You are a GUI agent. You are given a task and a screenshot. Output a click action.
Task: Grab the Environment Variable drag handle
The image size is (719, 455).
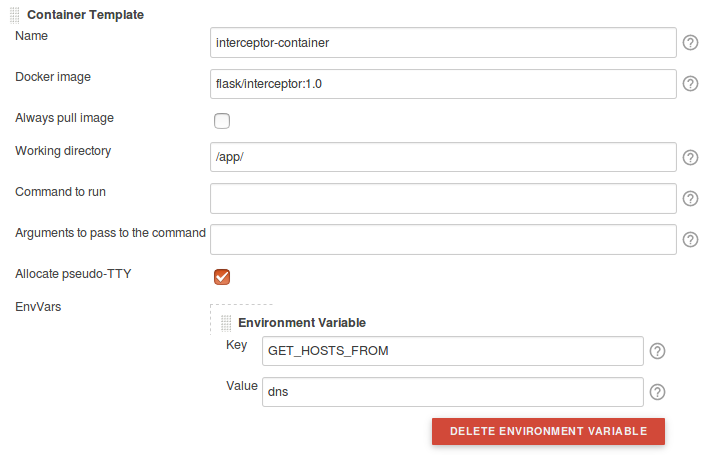coord(226,323)
